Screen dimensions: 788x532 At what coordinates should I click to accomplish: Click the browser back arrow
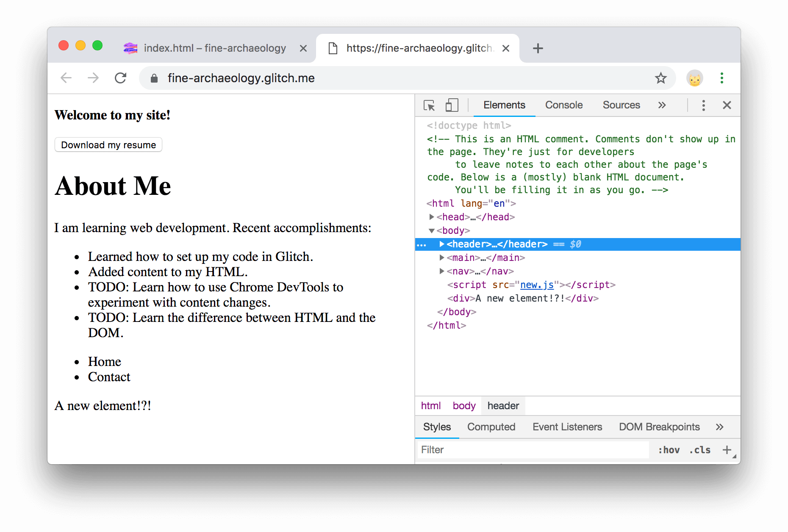coord(66,78)
